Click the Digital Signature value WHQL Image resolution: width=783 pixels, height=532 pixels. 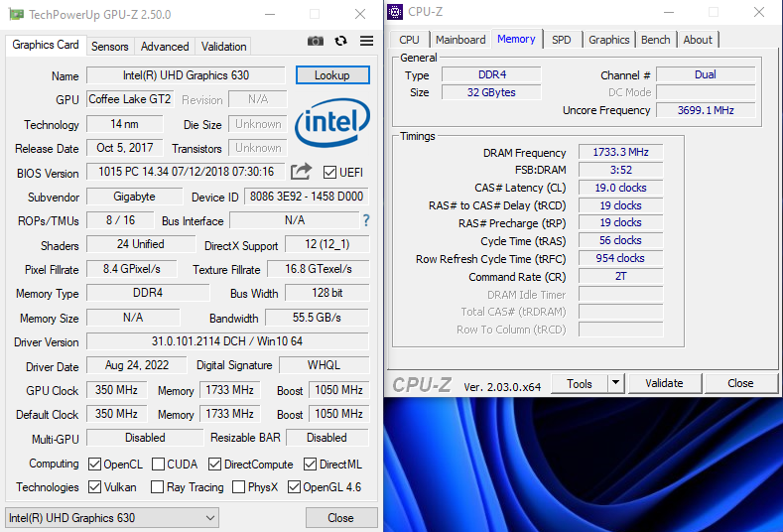click(x=325, y=365)
